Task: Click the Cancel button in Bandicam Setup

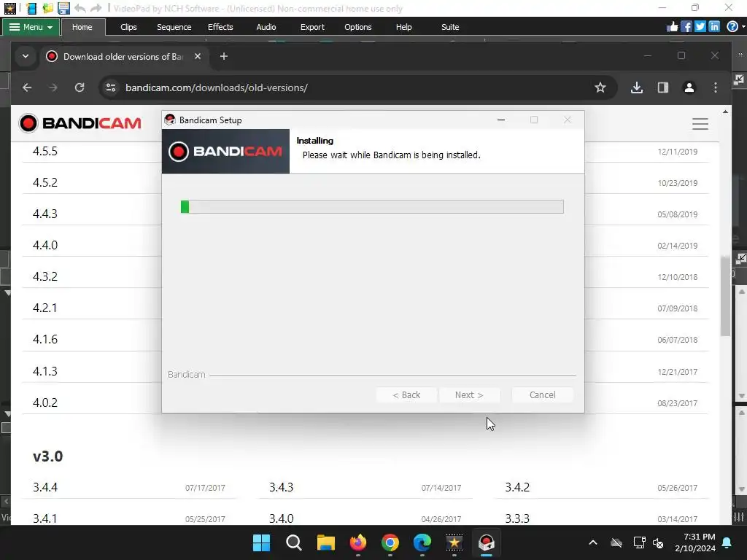Action: tap(542, 394)
